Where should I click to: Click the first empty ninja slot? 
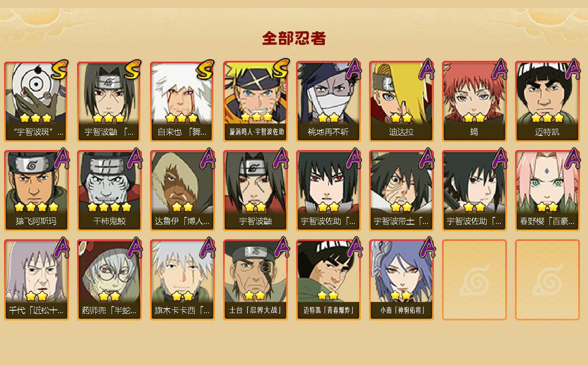pyautogui.click(x=474, y=280)
